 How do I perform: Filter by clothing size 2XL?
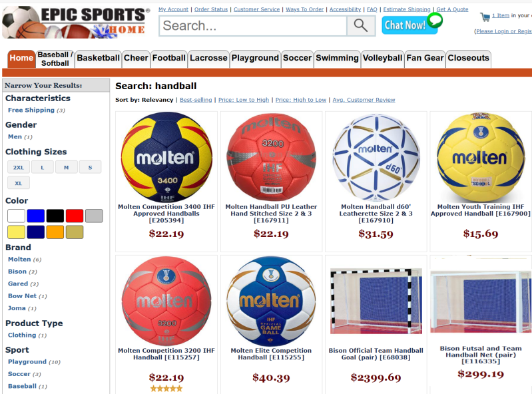point(19,167)
